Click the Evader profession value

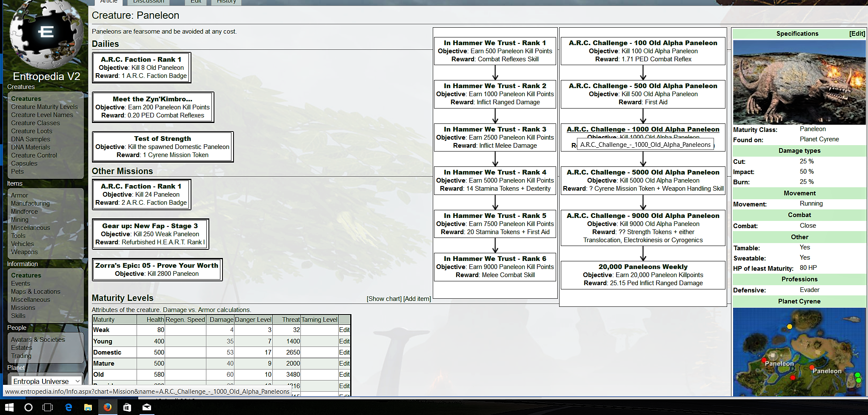coord(809,290)
